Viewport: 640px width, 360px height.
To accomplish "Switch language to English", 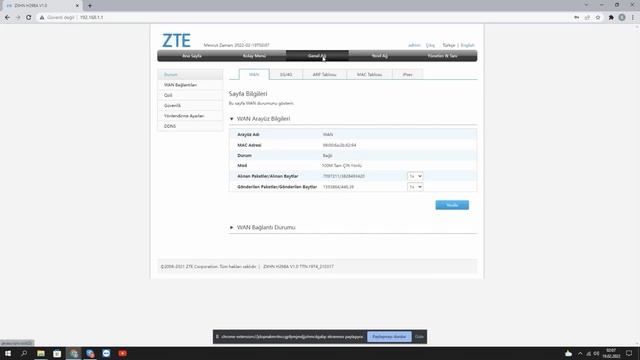I will point(467,45).
